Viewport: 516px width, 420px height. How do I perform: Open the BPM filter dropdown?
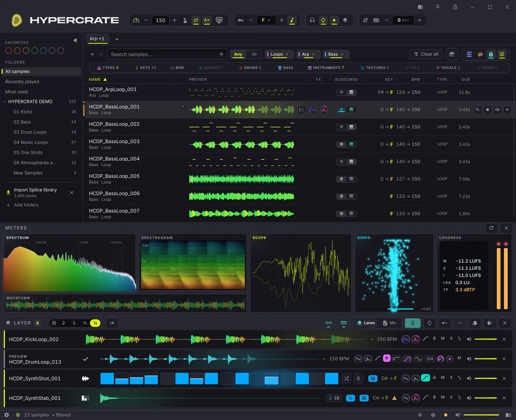click(177, 68)
